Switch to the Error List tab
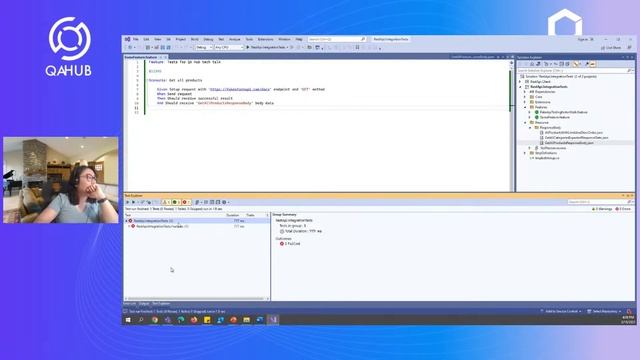 pos(129,304)
